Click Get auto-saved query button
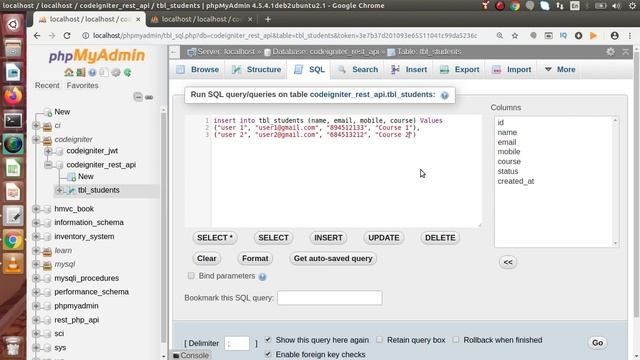This screenshot has height=360, width=640. (333, 258)
